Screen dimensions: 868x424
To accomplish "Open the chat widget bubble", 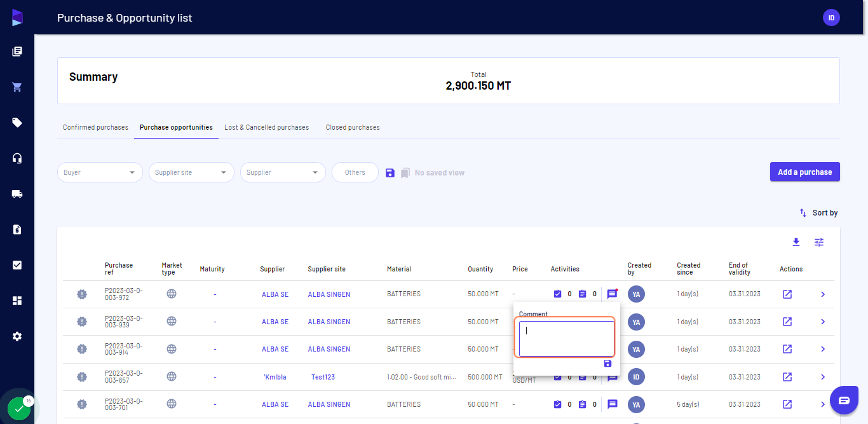I will pyautogui.click(x=844, y=400).
